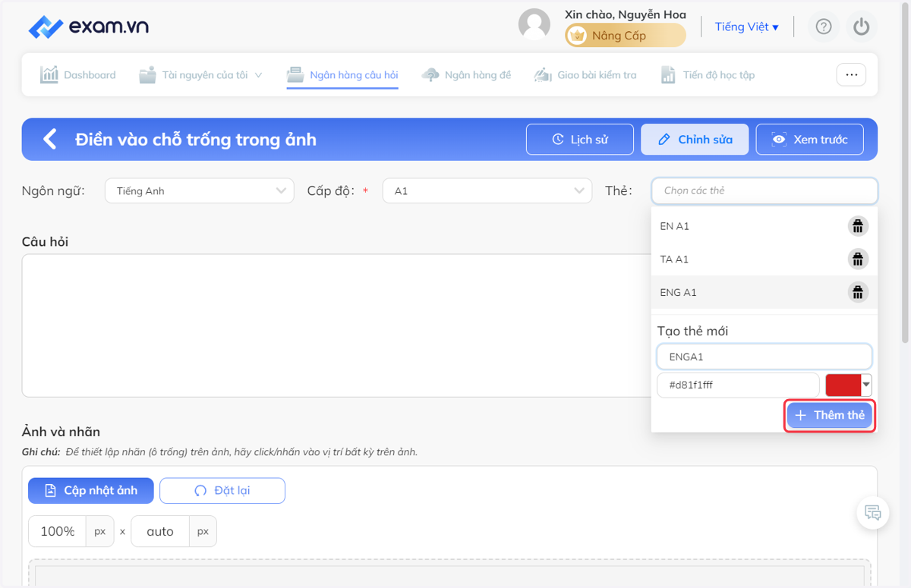This screenshot has height=588, width=911.
Task: Click the Lịch sử history button
Action: pyautogui.click(x=580, y=139)
